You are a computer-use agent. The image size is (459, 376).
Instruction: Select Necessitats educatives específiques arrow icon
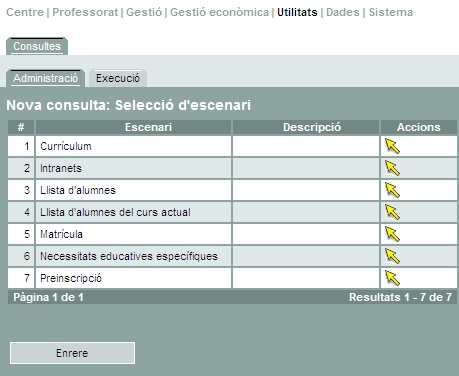click(392, 256)
